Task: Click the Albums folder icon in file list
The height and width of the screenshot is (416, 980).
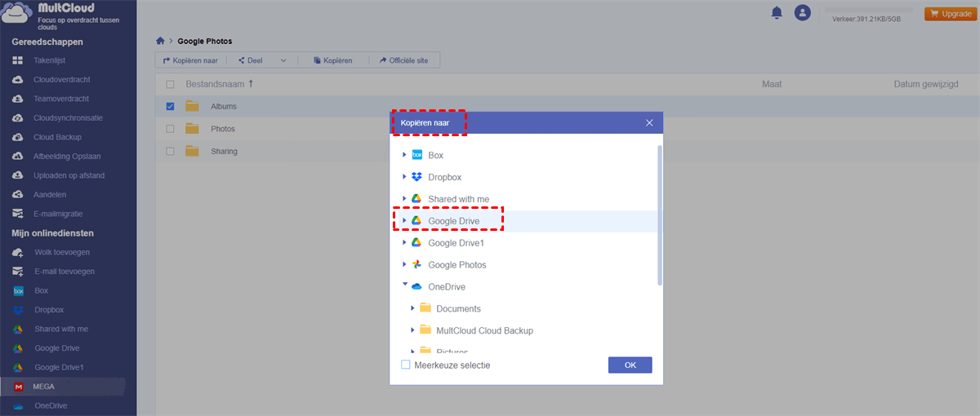Action: (x=193, y=106)
